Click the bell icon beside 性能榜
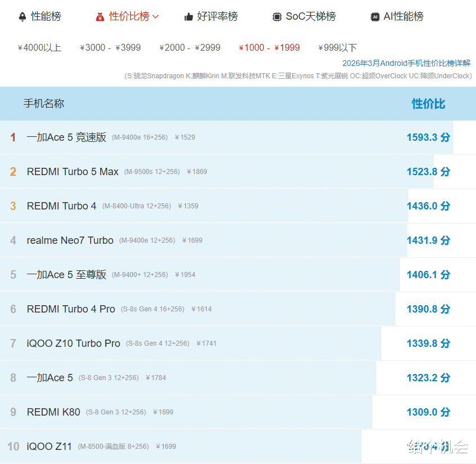This screenshot has width=476, height=464. coord(23,17)
